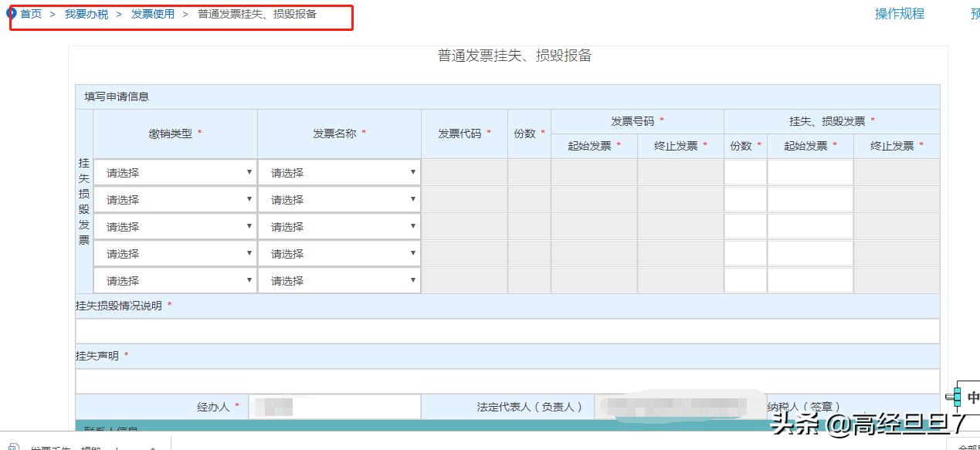This screenshot has height=450, width=980.
Task: Click the 终止发票 field under 挂失、损毁发票
Action: click(896, 172)
